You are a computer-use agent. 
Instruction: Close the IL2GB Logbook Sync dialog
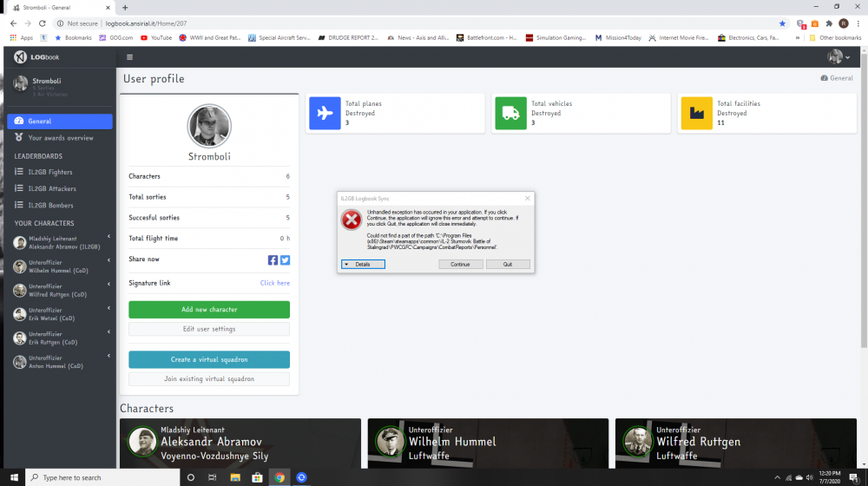(x=528, y=198)
